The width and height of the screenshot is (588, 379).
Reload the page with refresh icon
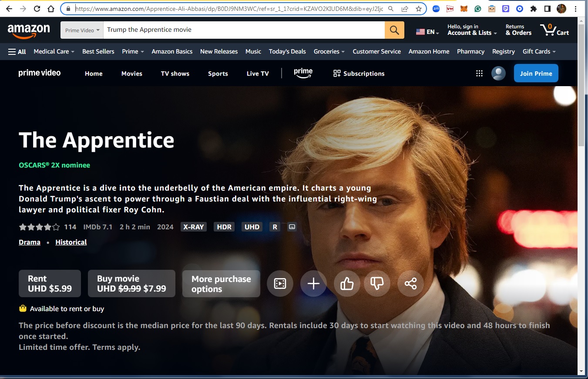coord(37,9)
